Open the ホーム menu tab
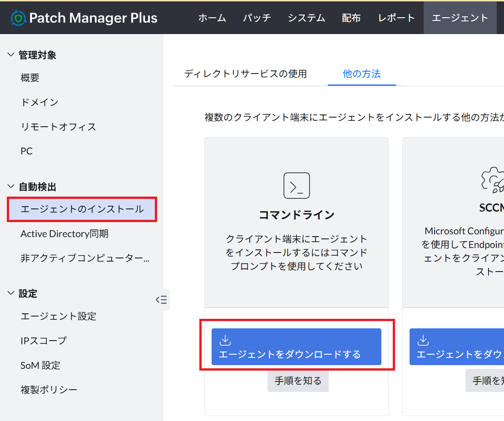Screen dimensions: 504x421 click(x=212, y=18)
